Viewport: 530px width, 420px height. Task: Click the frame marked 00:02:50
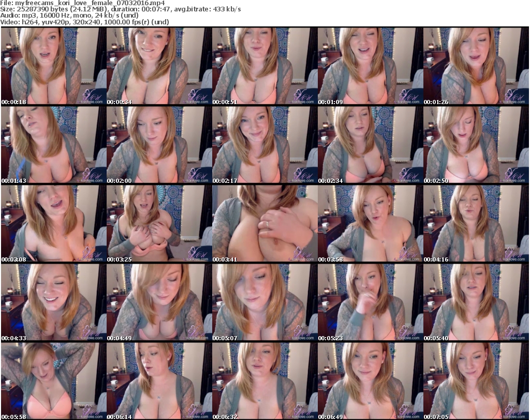coord(475,144)
